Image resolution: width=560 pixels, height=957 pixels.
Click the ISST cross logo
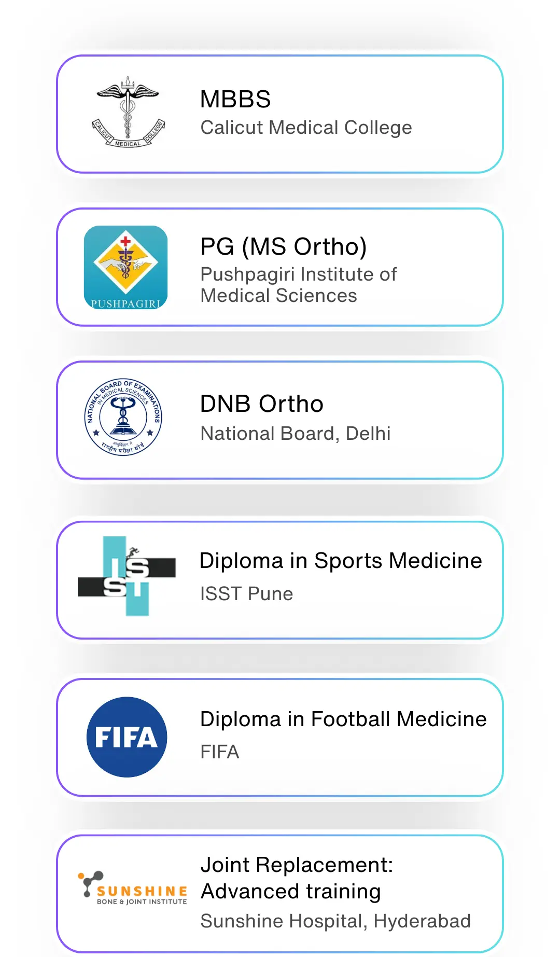coord(127,576)
